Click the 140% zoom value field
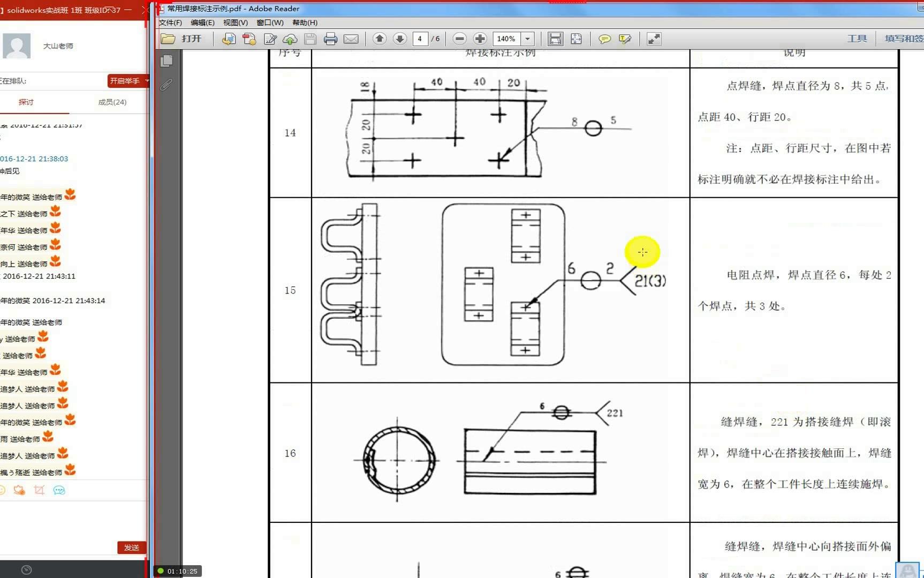924x578 pixels. 506,39
